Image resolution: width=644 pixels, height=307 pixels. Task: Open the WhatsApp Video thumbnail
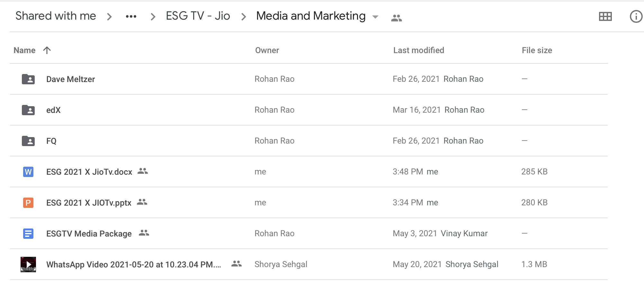[x=28, y=264]
